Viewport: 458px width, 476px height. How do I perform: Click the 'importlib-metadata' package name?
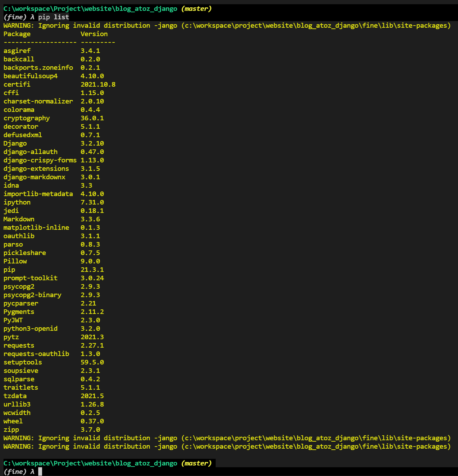(38, 194)
